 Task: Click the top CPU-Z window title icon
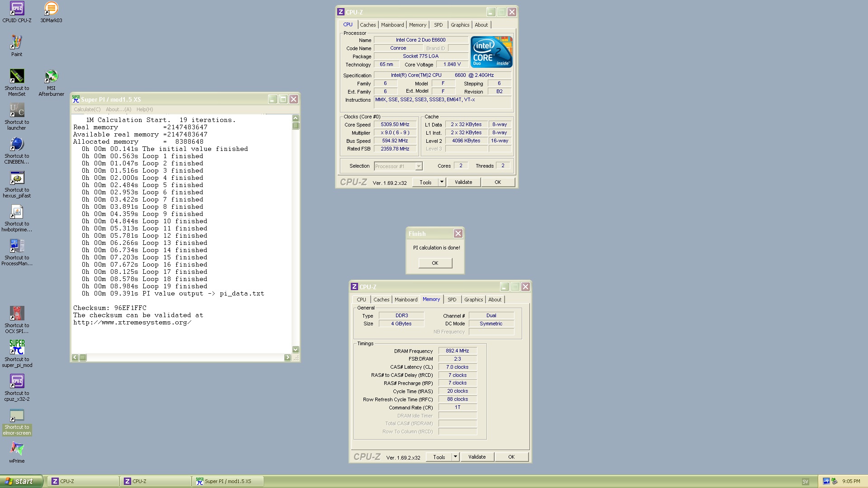pos(341,12)
